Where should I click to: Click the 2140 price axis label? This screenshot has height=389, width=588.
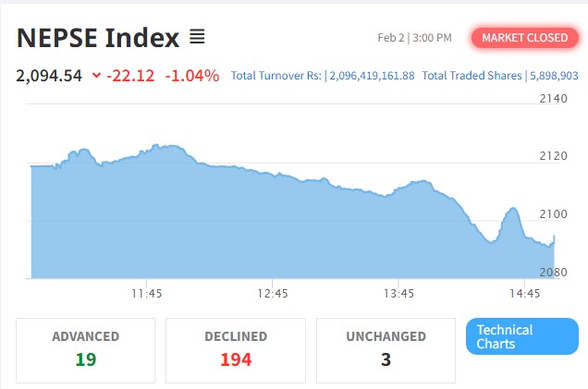(552, 98)
